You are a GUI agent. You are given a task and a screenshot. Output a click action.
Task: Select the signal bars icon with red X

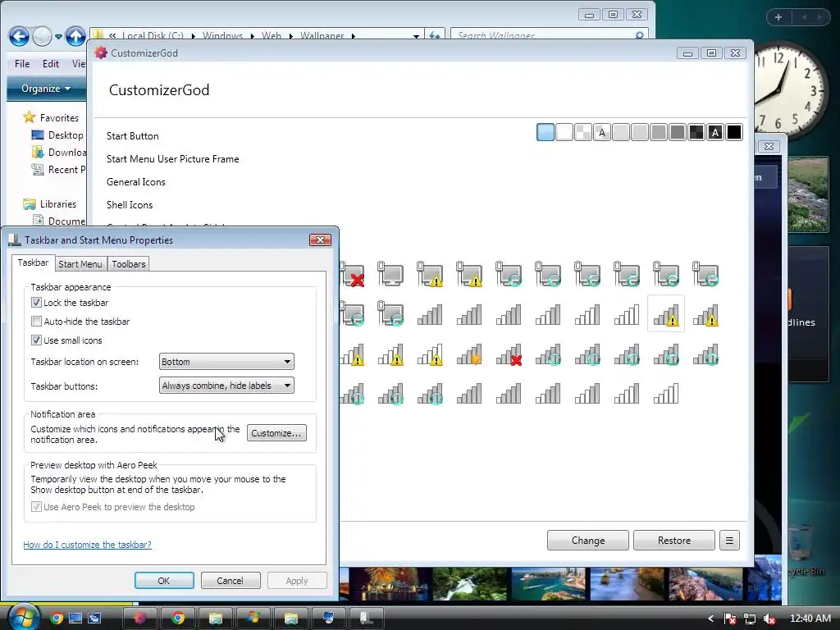509,354
